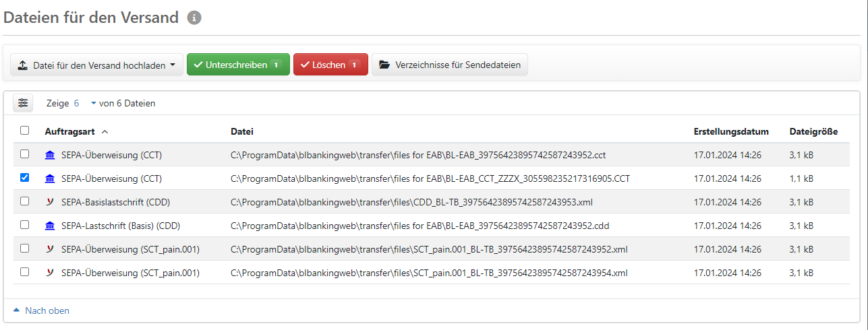Check the SEPA-Basislastschrift (CDD) row
Screen dimensions: 868x330
[25, 201]
